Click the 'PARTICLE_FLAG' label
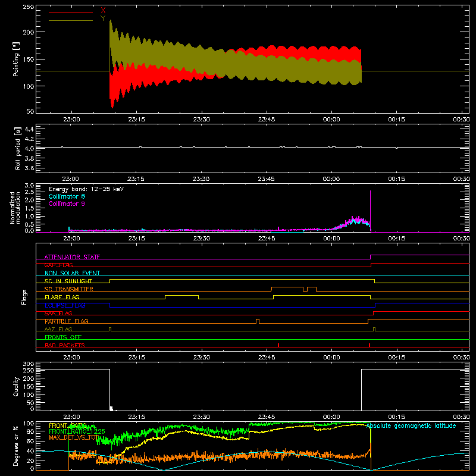The image size is (476, 476). point(67,321)
